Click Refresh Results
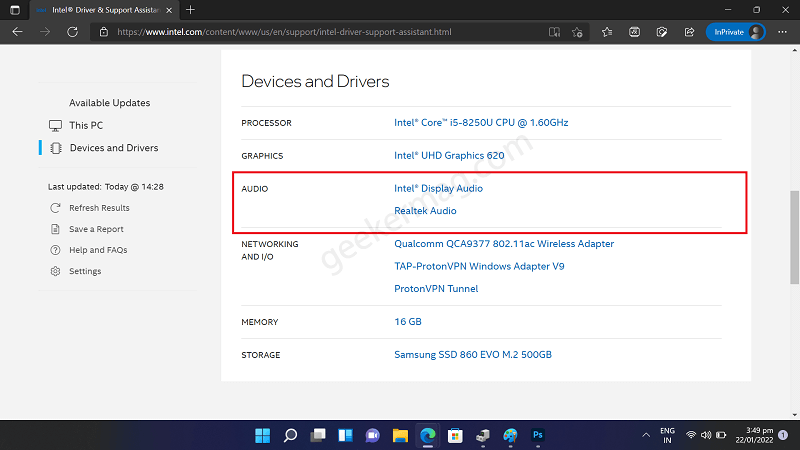 tap(99, 208)
